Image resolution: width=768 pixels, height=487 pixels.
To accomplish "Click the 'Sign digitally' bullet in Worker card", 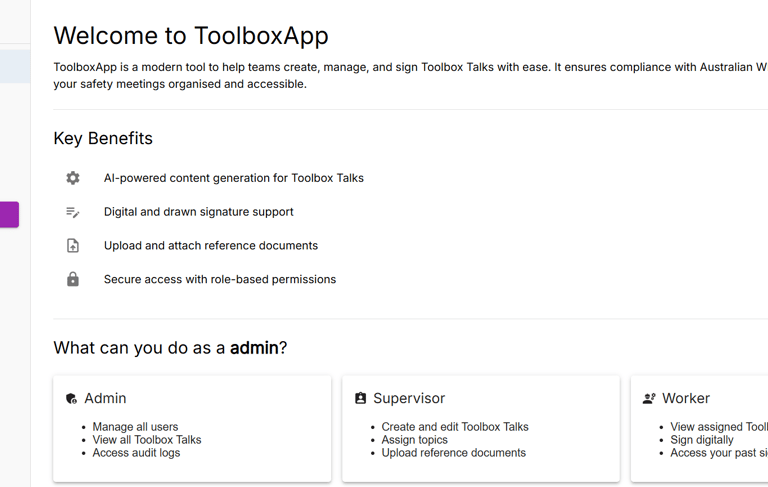I will click(702, 440).
